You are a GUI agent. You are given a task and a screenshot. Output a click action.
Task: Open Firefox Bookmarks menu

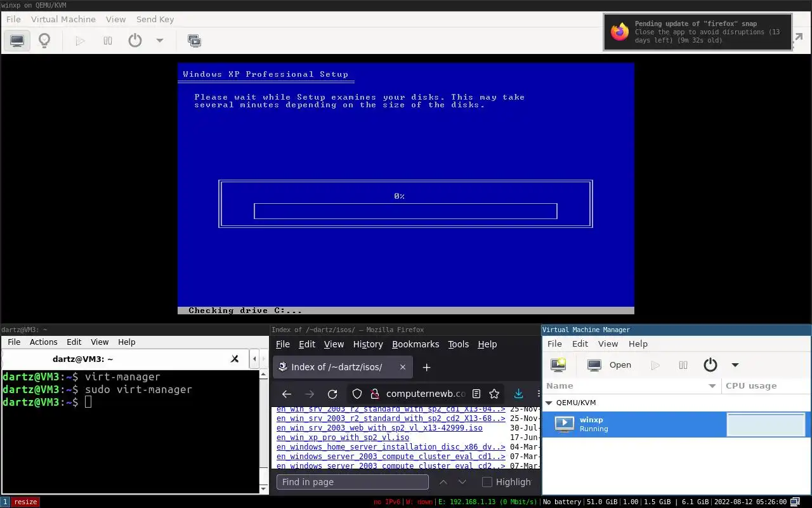click(x=416, y=344)
